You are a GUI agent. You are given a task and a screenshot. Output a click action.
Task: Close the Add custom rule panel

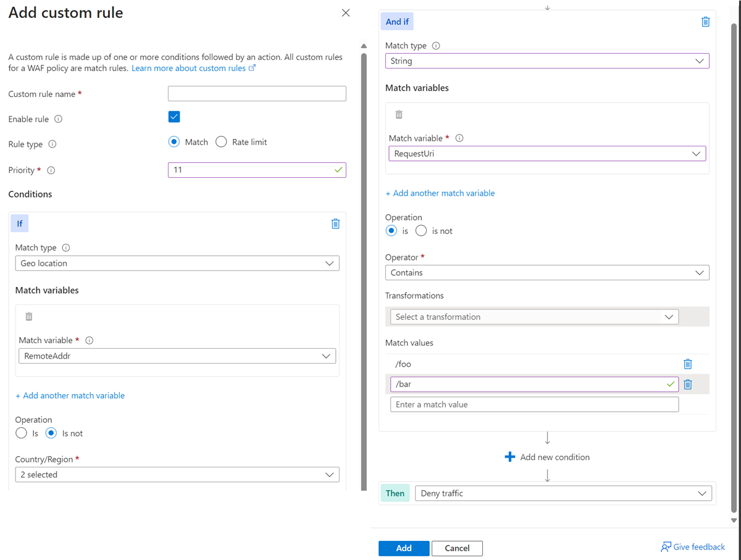tap(346, 13)
